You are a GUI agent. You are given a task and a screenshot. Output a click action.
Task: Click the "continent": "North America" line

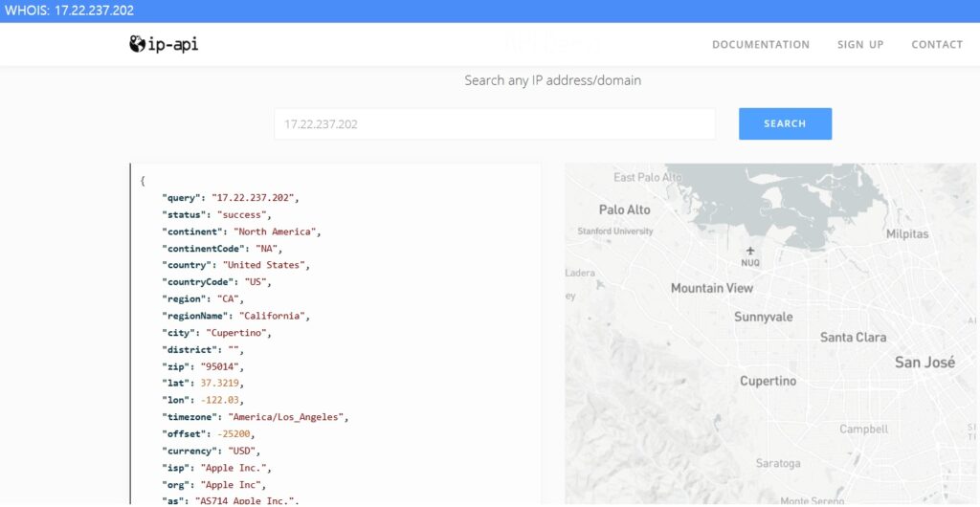coord(241,231)
